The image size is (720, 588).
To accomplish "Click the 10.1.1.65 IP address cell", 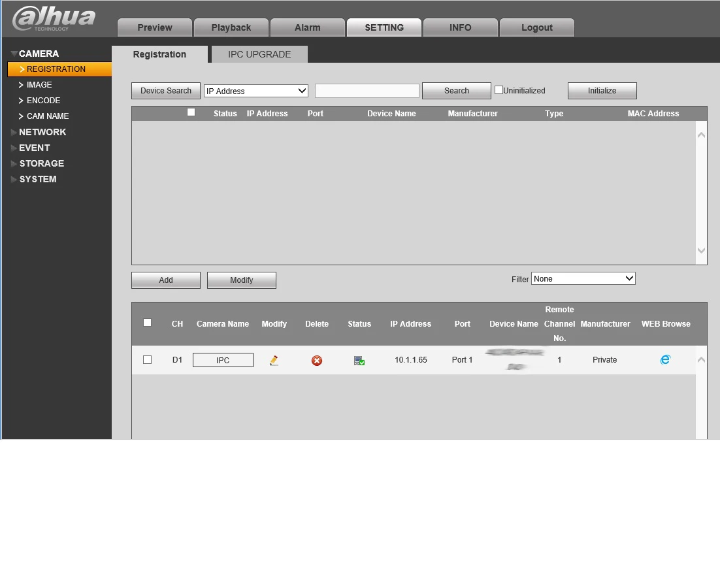I will 410,360.
